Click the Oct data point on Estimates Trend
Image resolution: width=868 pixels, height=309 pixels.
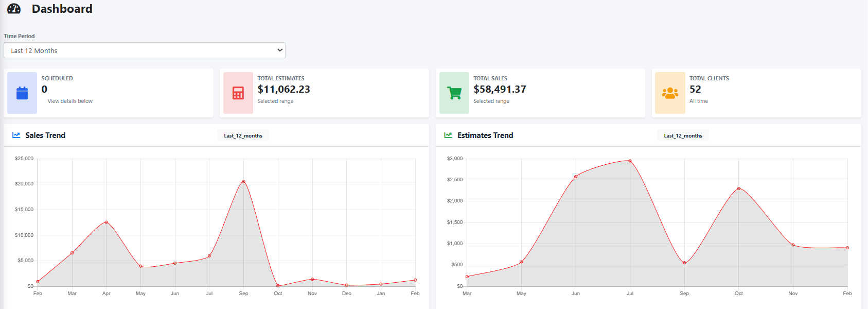[739, 188]
